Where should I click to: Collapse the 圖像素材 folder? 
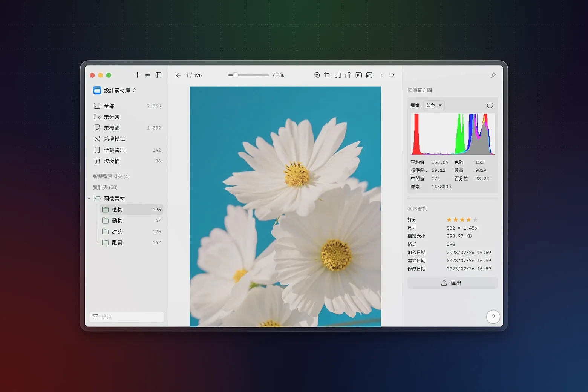pos(89,199)
